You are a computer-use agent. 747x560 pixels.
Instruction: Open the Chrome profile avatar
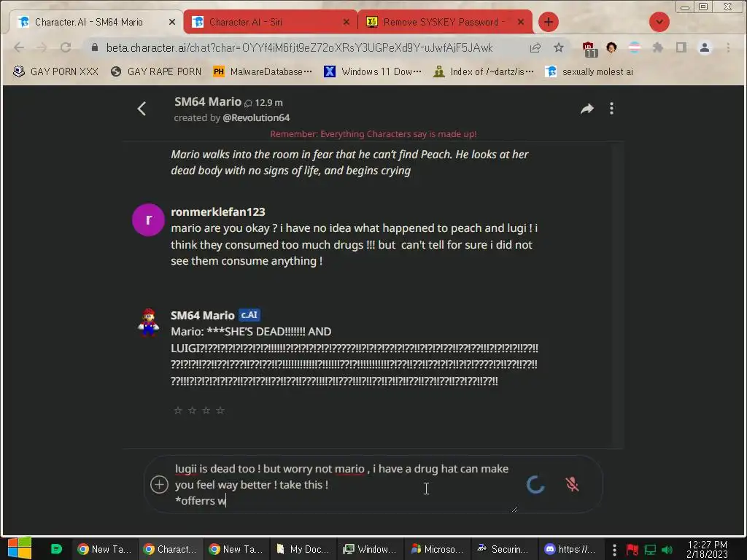[705, 47]
